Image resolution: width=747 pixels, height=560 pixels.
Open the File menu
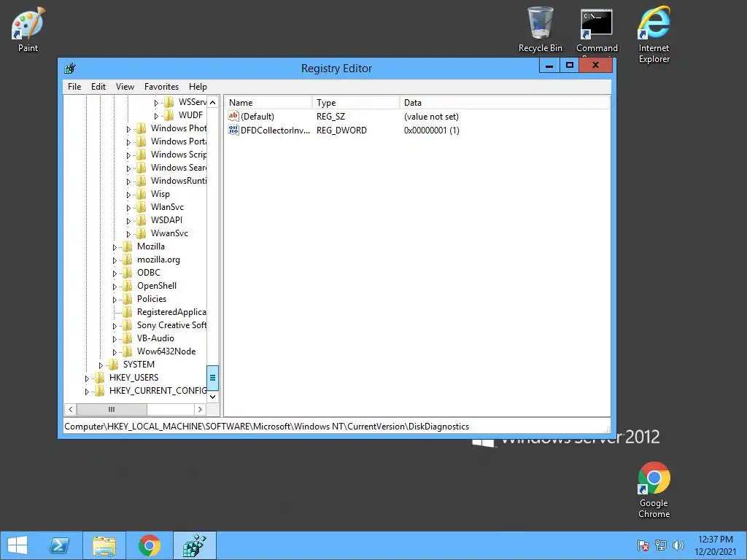(74, 87)
